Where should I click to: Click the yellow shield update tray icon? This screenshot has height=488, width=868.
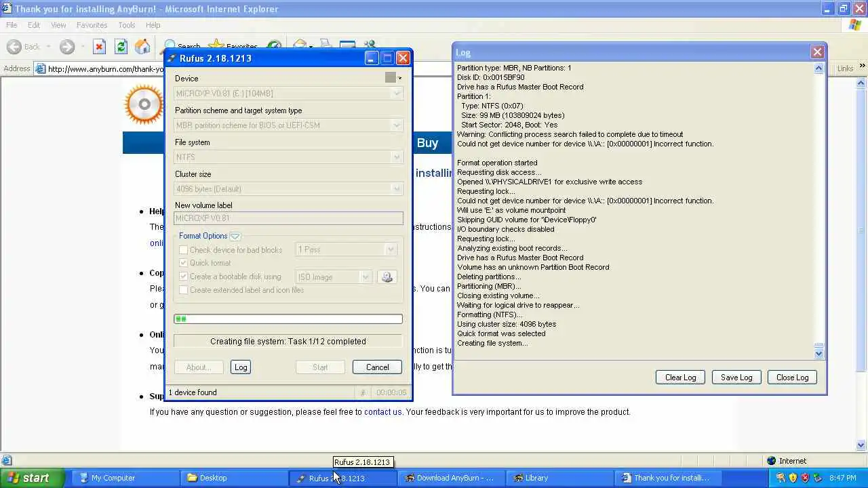pos(793,478)
